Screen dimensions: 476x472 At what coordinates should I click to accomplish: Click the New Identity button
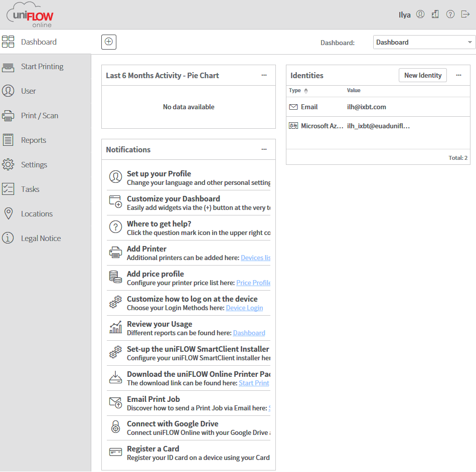pos(422,75)
